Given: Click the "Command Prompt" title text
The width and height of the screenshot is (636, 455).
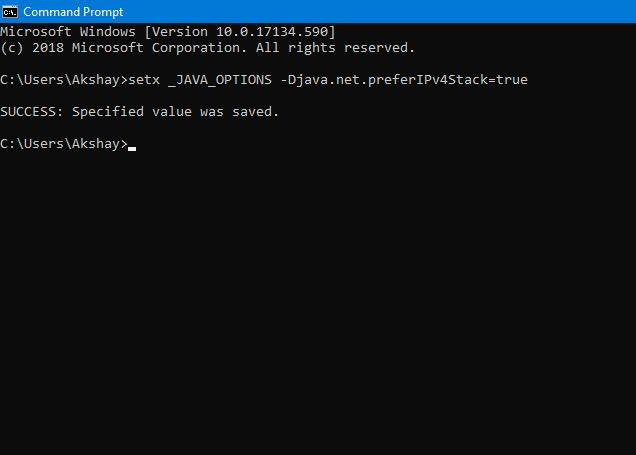Looking at the screenshot, I should coord(73,12).
